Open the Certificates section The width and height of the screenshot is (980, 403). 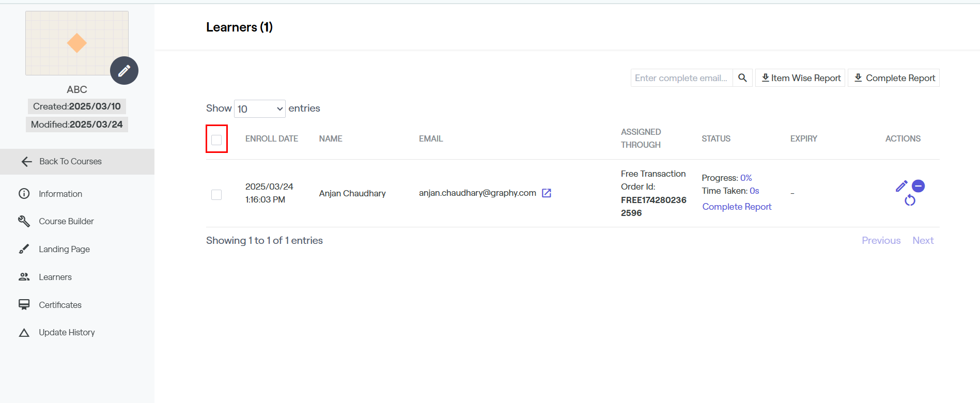pos(60,305)
